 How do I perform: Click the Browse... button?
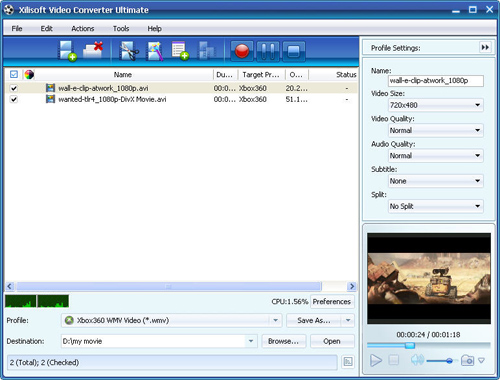283,341
